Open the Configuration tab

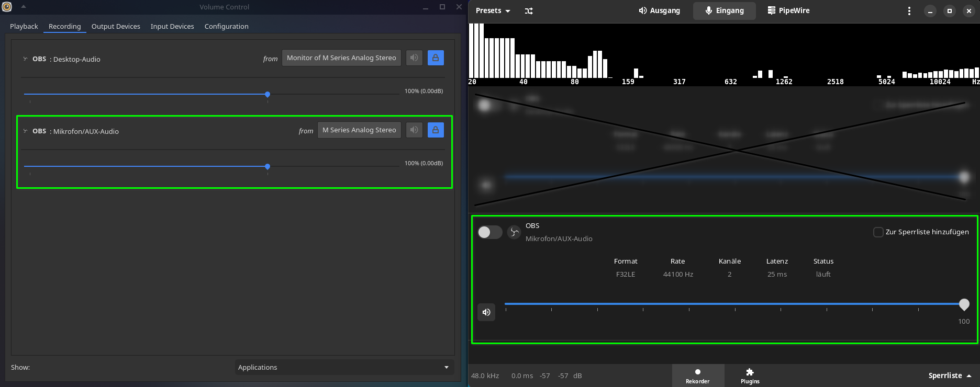click(x=227, y=26)
